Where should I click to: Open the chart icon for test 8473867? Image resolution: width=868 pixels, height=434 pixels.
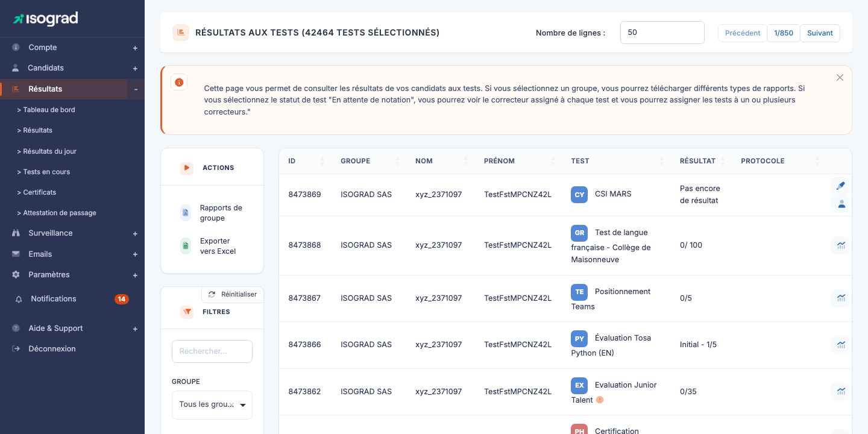841,298
